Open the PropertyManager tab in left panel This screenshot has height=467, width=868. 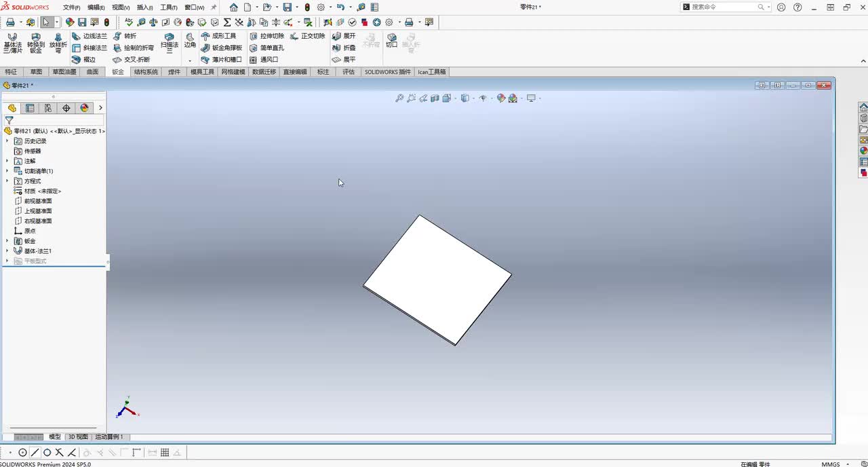(30, 108)
